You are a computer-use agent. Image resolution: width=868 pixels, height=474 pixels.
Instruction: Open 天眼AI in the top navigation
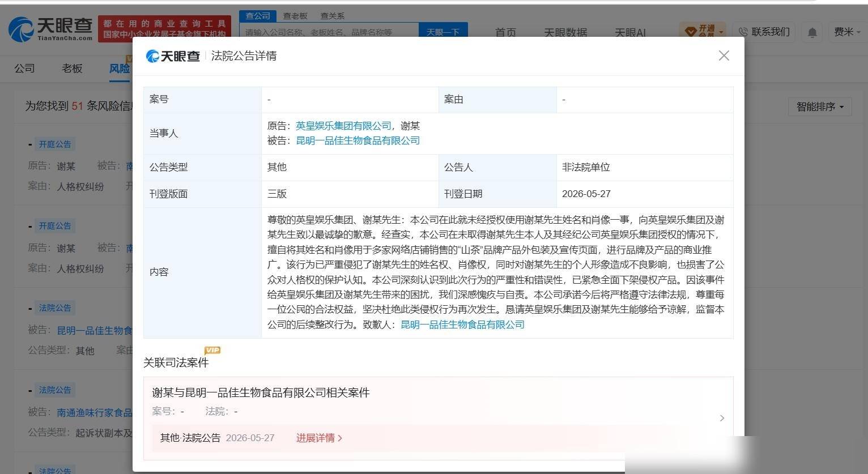630,32
